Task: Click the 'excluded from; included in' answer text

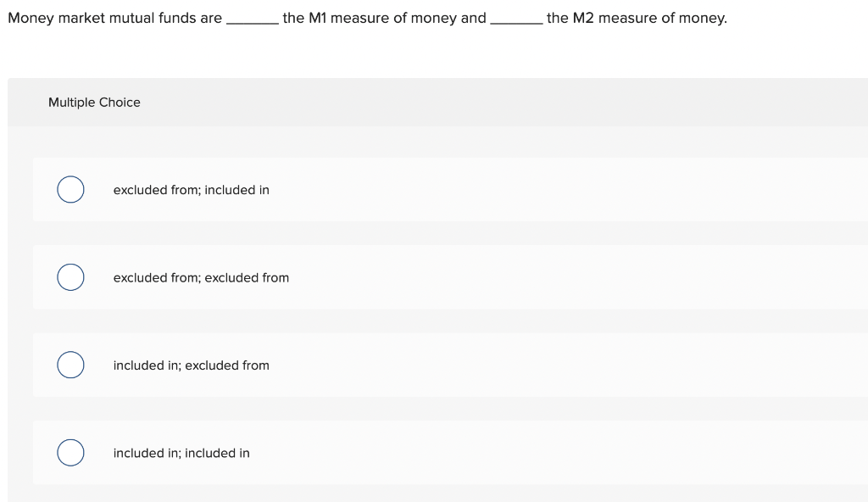Action: tap(192, 190)
